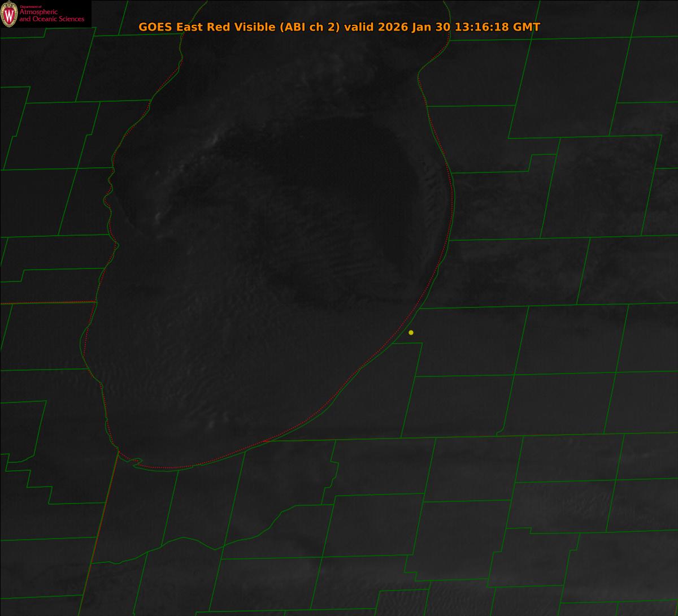Click the rounded county corner notch east of lake
Screen dimensions: 678x616
point(501,432)
